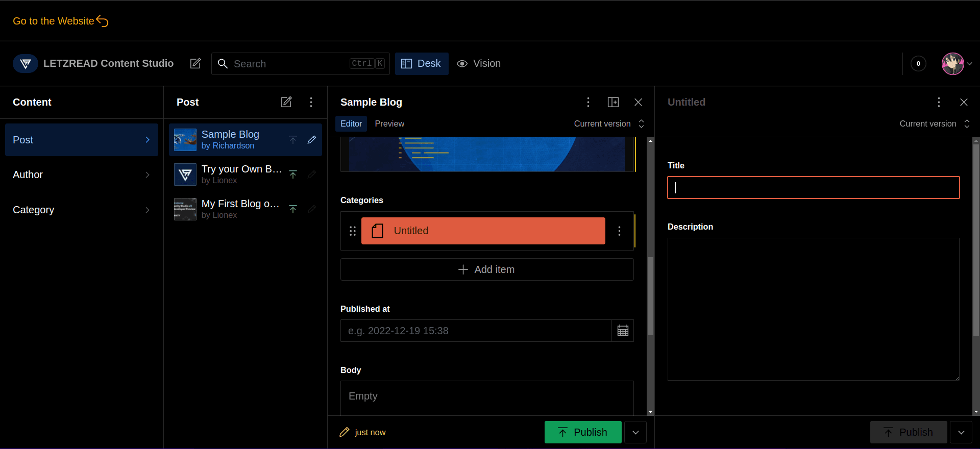Open Post list options menu

point(311,102)
